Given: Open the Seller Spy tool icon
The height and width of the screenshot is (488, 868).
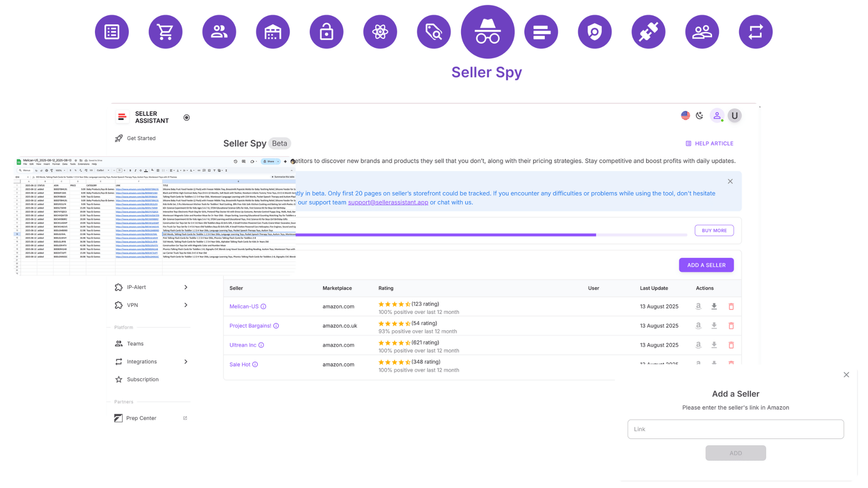Looking at the screenshot, I should (487, 32).
